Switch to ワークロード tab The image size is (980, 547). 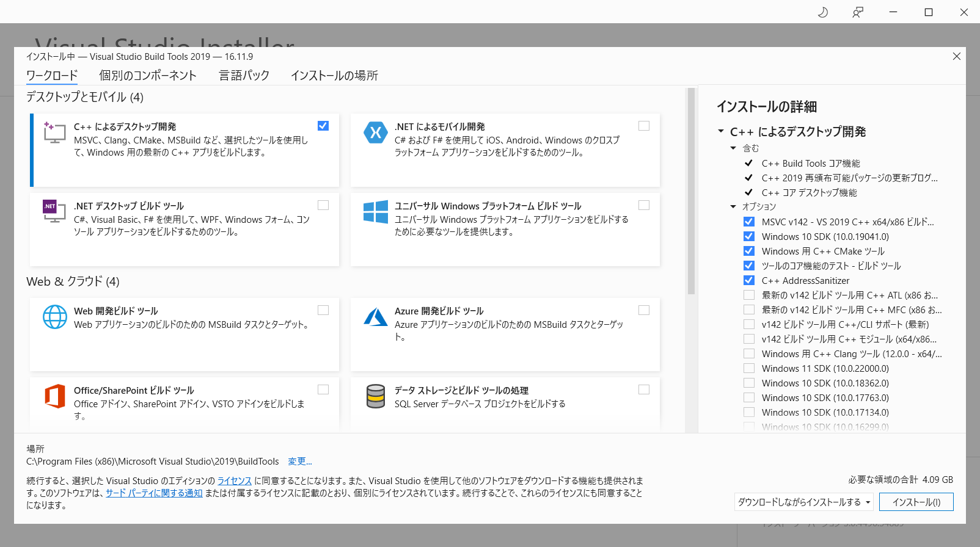click(52, 76)
